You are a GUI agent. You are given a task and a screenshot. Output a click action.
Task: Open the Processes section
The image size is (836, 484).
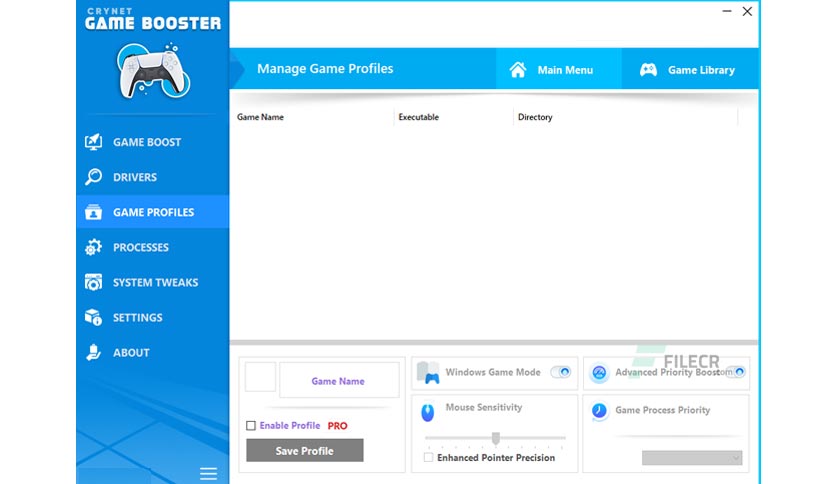153,247
